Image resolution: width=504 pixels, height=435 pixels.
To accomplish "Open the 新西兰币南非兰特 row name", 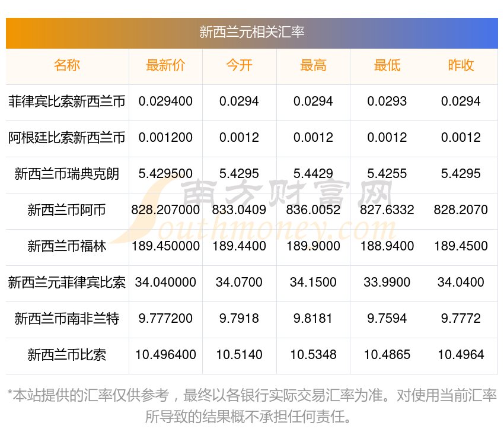I will [x=67, y=319].
